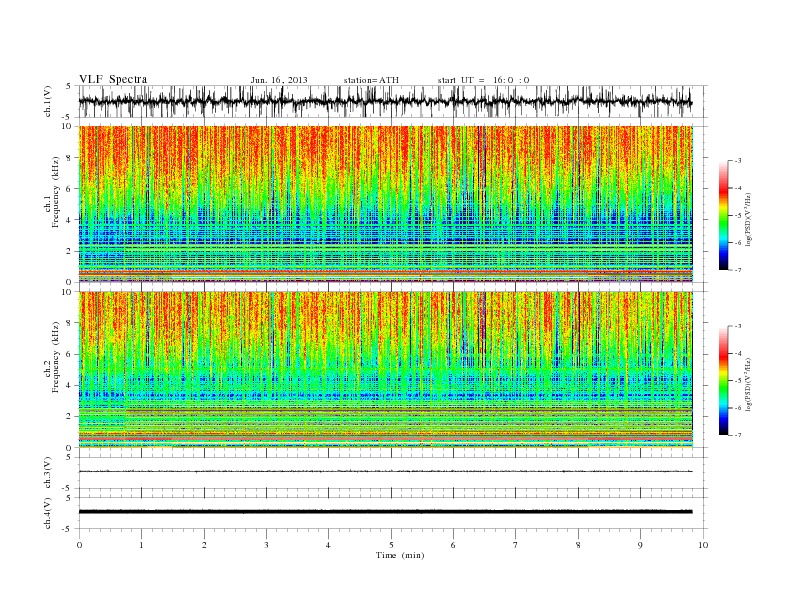Viewport: 792px width, 612px height.
Task: Click the '2' tick on the time axis
Action: pos(204,545)
